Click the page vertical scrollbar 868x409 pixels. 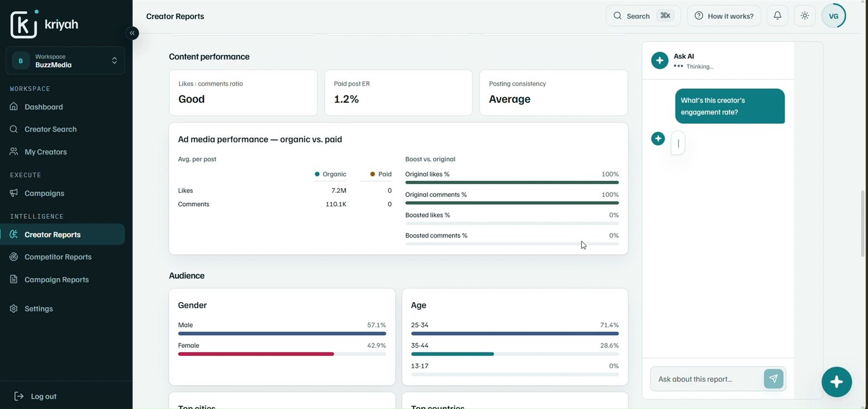click(x=863, y=223)
